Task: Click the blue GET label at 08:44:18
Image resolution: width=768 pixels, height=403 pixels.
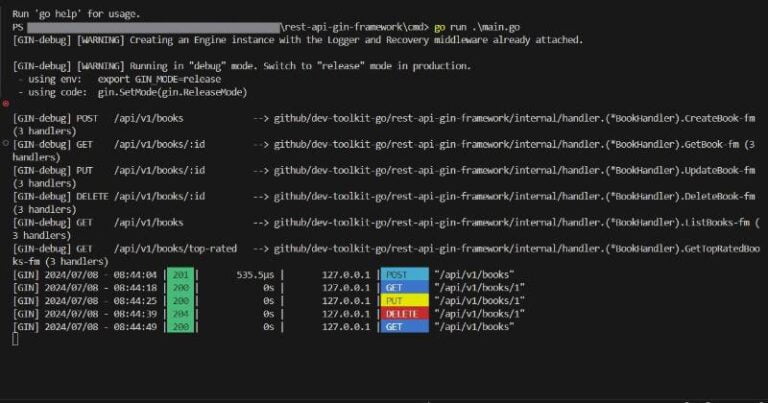Action: (x=405, y=287)
